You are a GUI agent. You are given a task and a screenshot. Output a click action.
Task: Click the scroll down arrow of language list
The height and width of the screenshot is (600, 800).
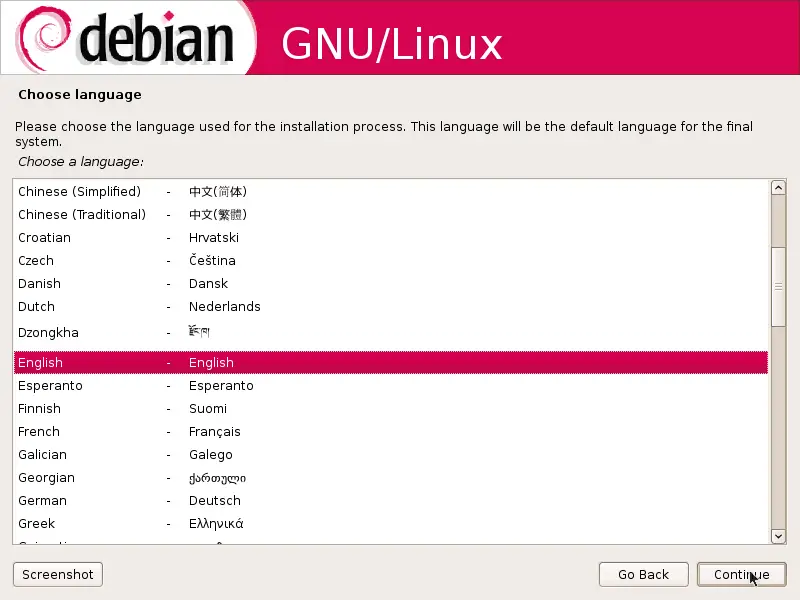pyautogui.click(x=778, y=536)
